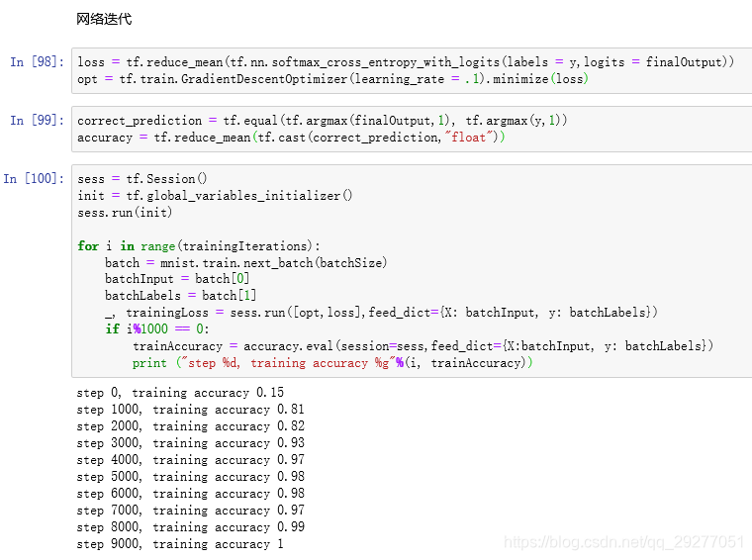The height and width of the screenshot is (560, 752).
Task: Click output line step 9000 accuracy 1
Action: coord(180,544)
